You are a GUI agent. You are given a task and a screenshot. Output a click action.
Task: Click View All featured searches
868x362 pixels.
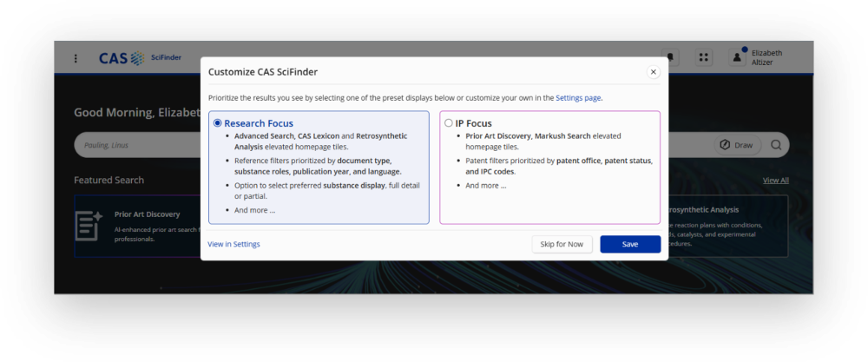(775, 181)
